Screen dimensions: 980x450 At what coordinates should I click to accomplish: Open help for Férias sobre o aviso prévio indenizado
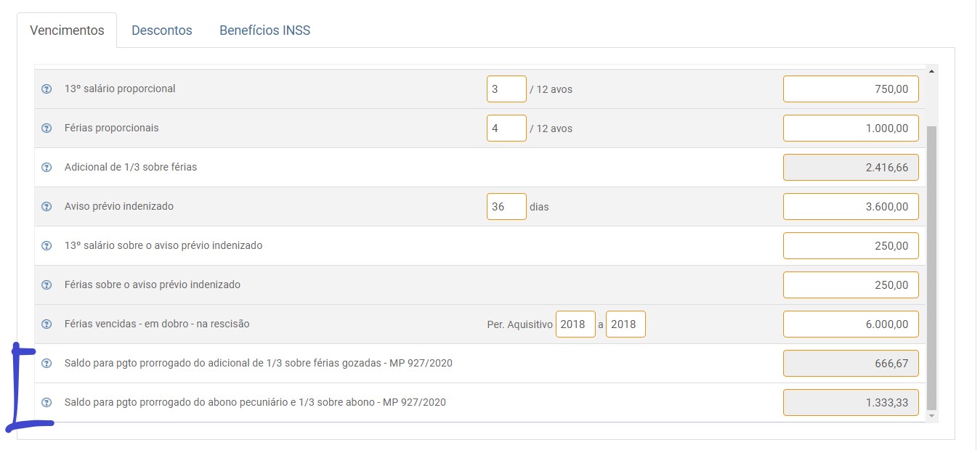click(x=47, y=285)
